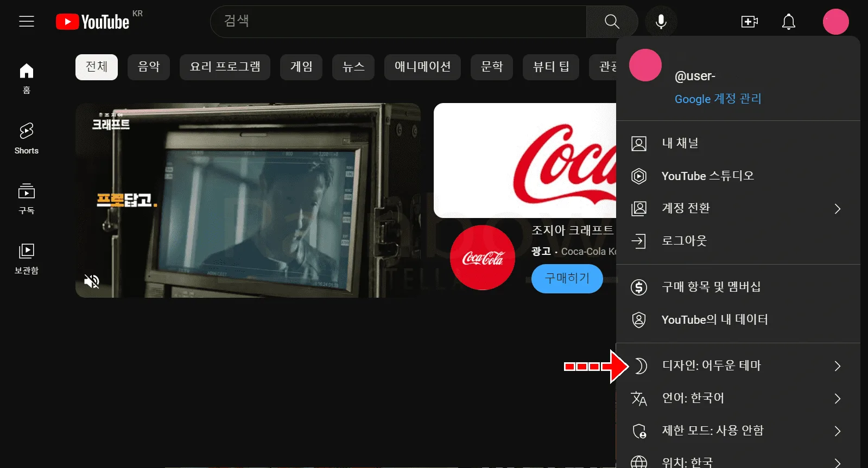This screenshot has height=468, width=868.
Task: Select the 전체 filter chip
Action: 97,67
